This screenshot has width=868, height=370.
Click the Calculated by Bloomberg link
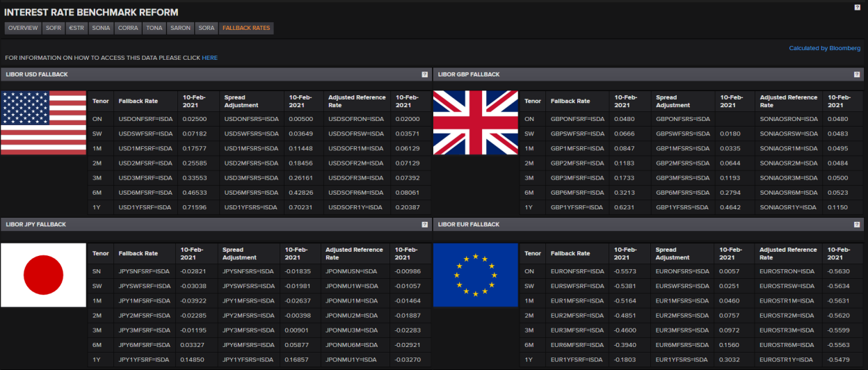coord(824,48)
